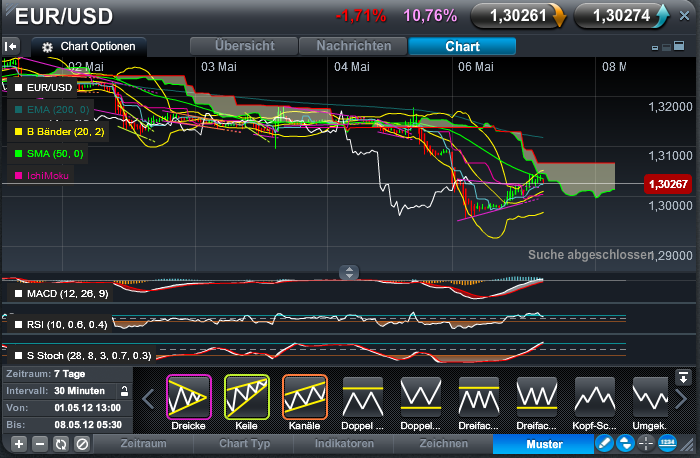Click the red 1,30267 current price marker

click(668, 184)
